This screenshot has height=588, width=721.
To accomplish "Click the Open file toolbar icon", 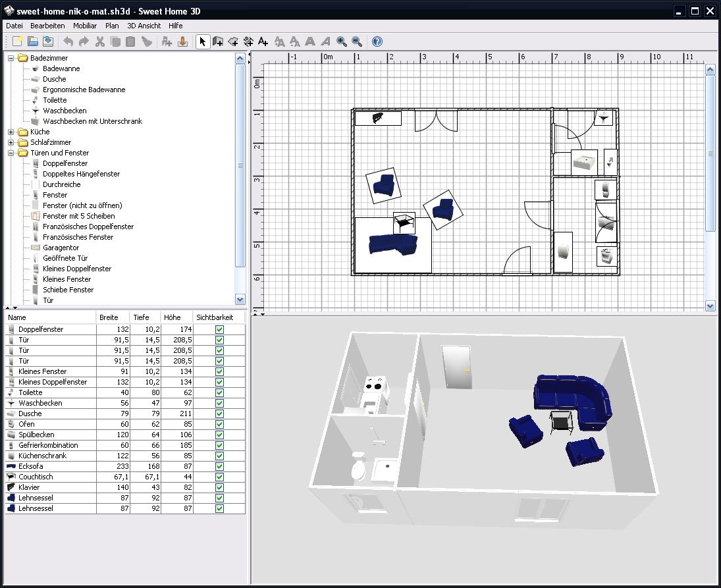I will pyautogui.click(x=32, y=41).
